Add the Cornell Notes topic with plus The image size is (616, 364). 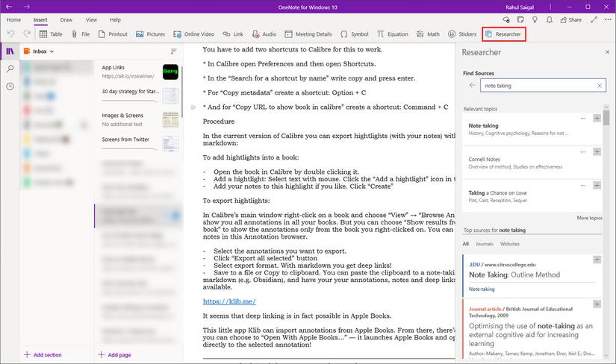point(597,152)
